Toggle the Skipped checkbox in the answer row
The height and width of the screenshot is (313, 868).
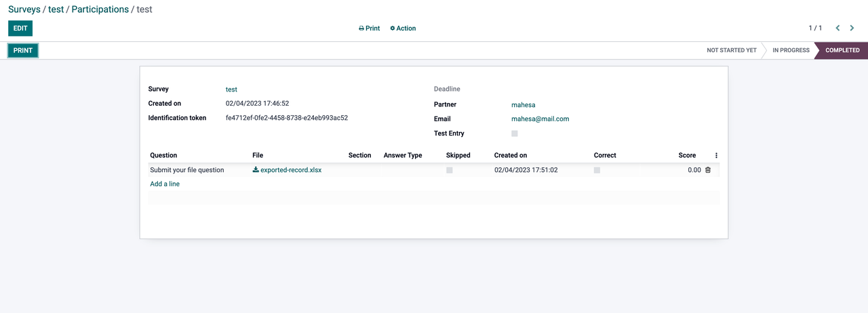click(x=450, y=170)
